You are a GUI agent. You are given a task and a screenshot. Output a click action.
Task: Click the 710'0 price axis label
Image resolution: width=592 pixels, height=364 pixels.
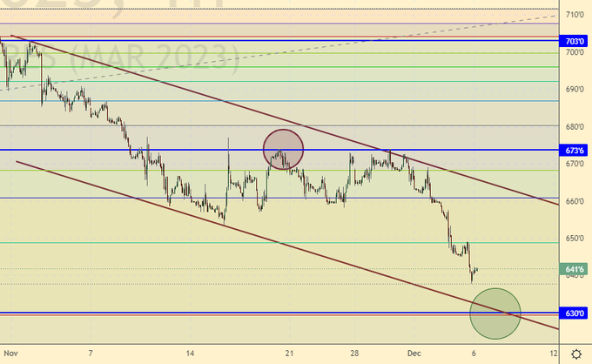[x=575, y=15]
